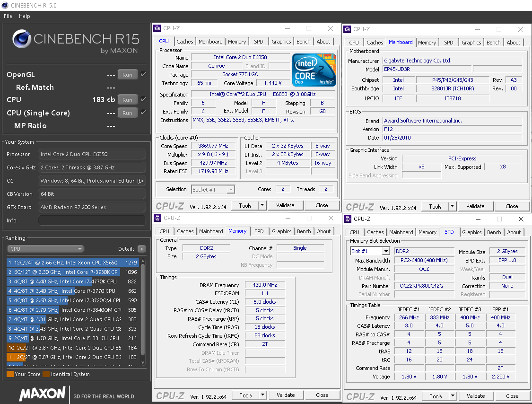532x404 pixels.
Task: Run the OpenGL benchmark
Action: tap(128, 74)
